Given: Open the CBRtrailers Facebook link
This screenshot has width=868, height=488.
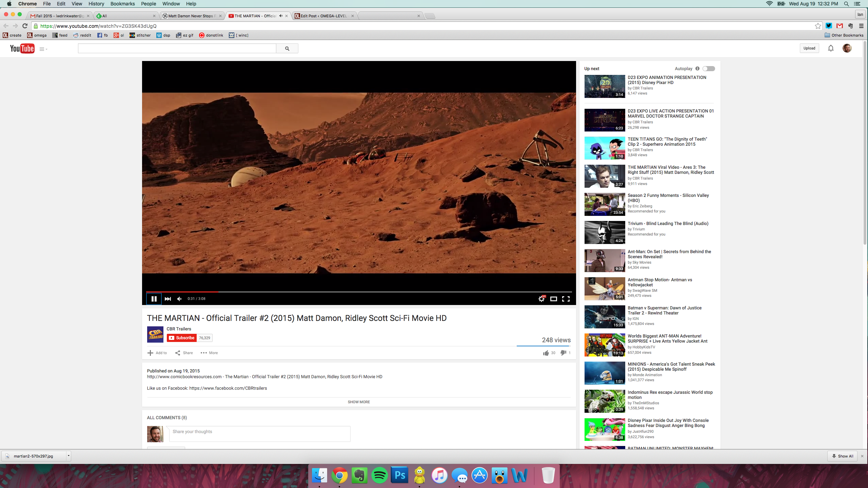Looking at the screenshot, I should click(x=228, y=388).
